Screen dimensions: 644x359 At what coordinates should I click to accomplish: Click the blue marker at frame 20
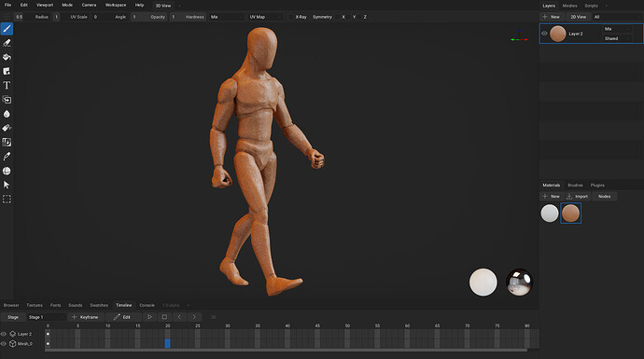click(168, 343)
